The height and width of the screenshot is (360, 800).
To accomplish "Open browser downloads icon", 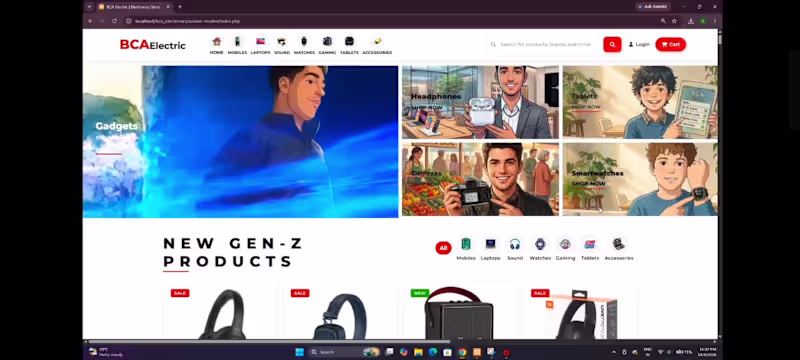I will point(690,21).
